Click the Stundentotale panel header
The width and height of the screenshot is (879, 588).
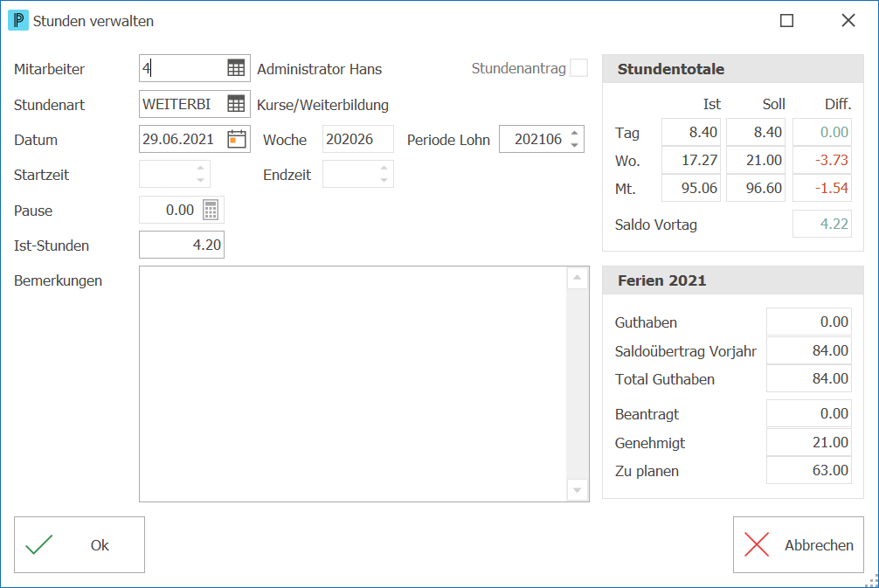tap(733, 69)
